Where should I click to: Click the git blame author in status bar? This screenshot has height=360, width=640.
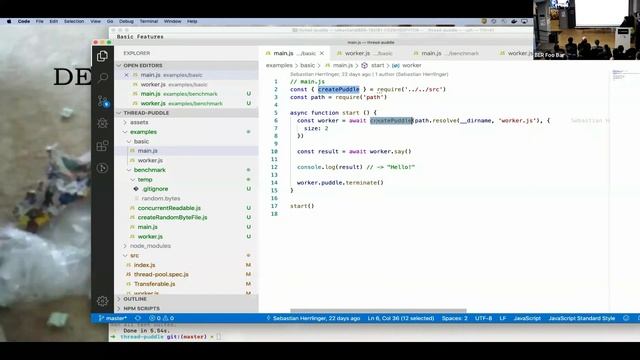(x=313, y=318)
